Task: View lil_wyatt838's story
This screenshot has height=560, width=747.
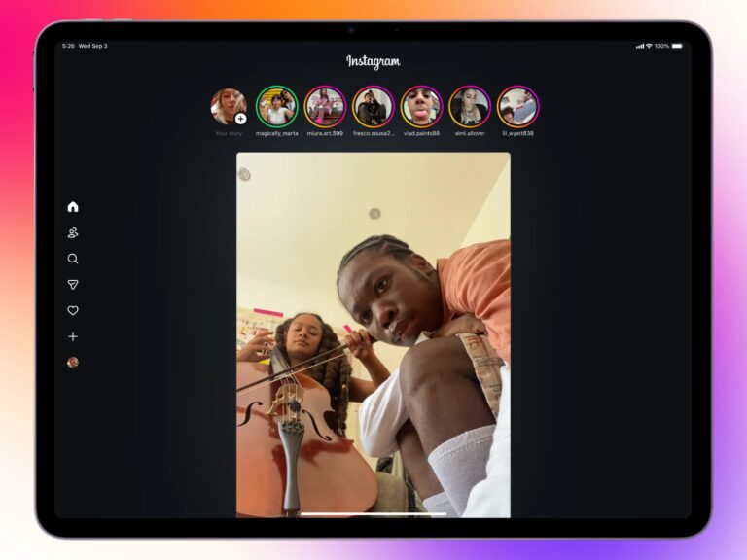Action: [x=517, y=107]
